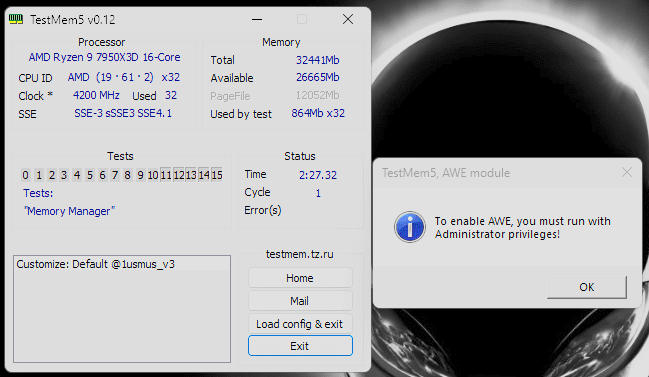649x377 pixels.
Task: Select test number 4 box
Action: [x=77, y=175]
